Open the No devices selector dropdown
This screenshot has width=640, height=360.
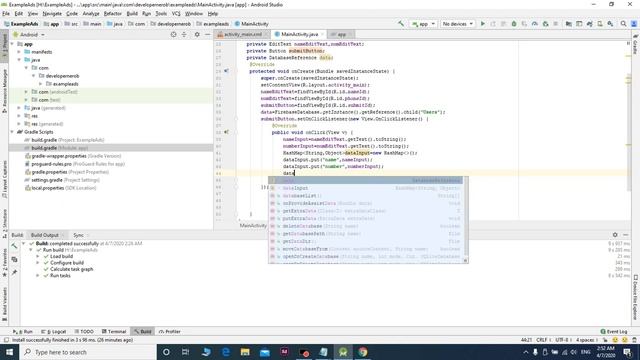[458, 24]
